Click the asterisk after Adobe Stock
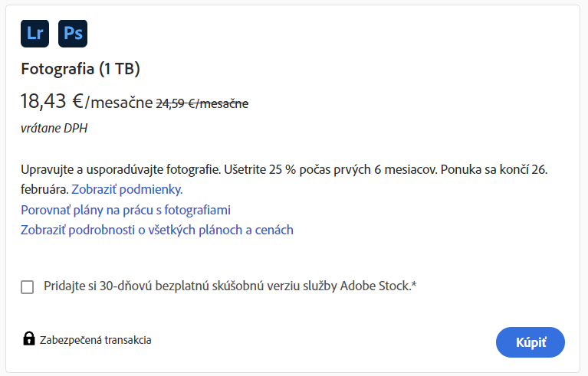Screen dimensions: 588x376 [x=414, y=286]
